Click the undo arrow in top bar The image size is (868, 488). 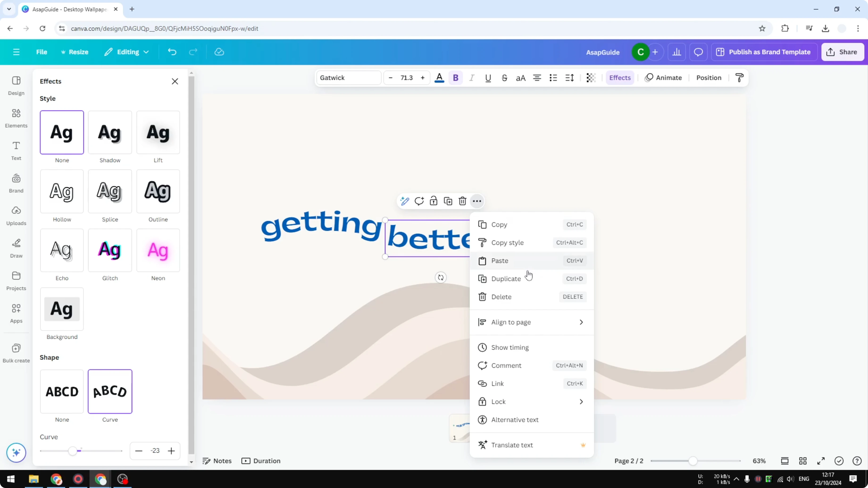(x=172, y=52)
